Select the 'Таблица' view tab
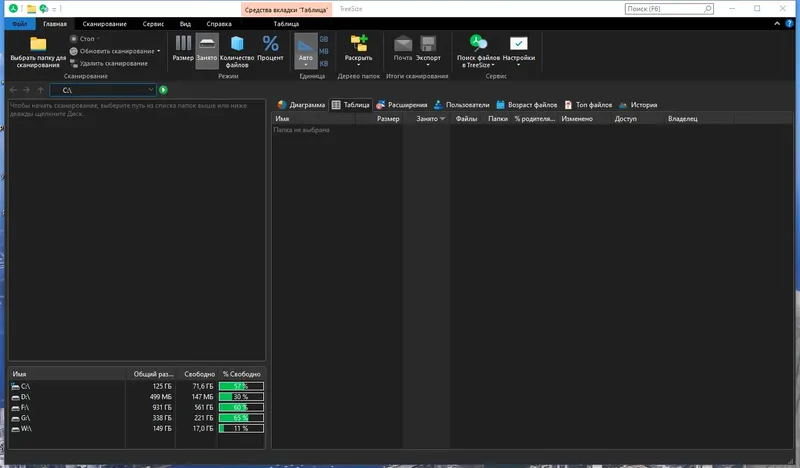 [x=351, y=105]
